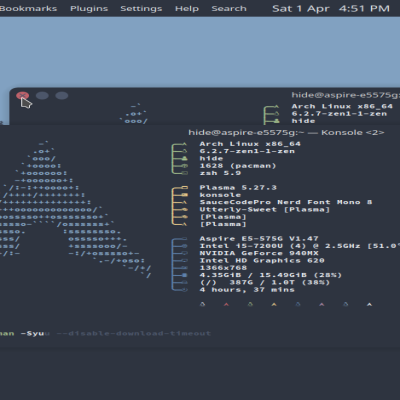Image resolution: width=400 pixels, height=400 pixels.
Task: Click the yellow color glyph in the palette row
Action: tap(274, 304)
